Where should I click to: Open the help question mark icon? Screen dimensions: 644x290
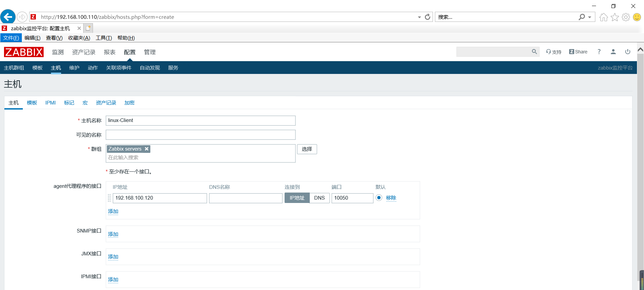pyautogui.click(x=599, y=52)
